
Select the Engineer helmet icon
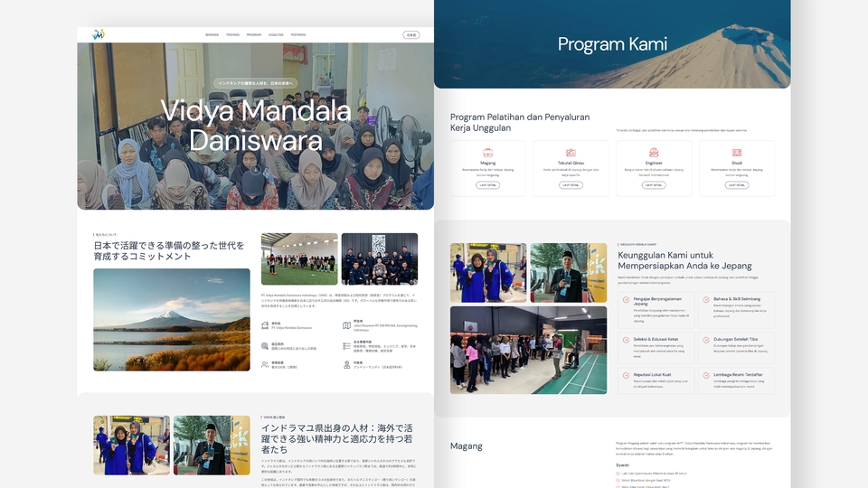click(x=654, y=153)
